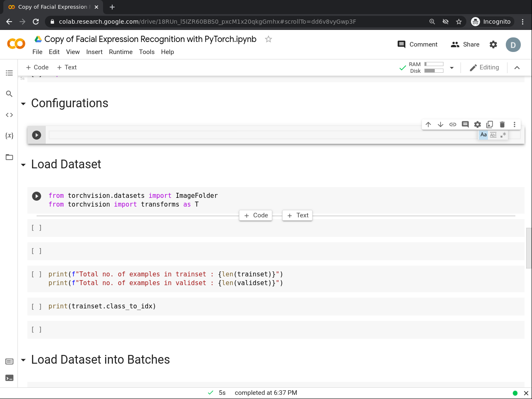Collapse the Configurations section
Image resolution: width=532 pixels, height=399 pixels.
[x=23, y=104]
